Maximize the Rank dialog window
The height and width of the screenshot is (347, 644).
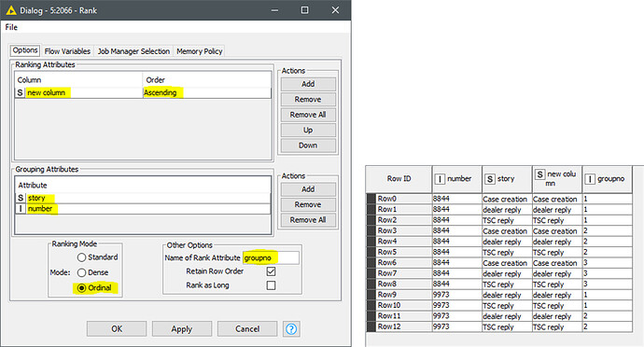pyautogui.click(x=305, y=10)
